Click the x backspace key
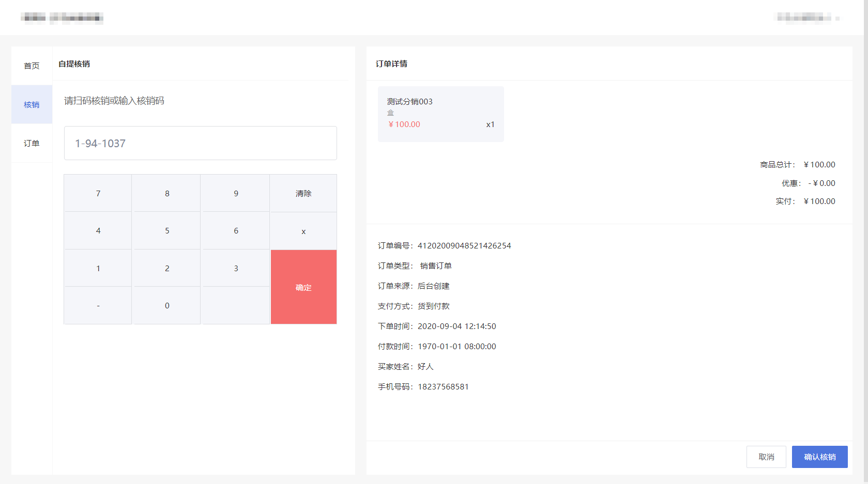Image resolution: width=868 pixels, height=484 pixels. [303, 231]
